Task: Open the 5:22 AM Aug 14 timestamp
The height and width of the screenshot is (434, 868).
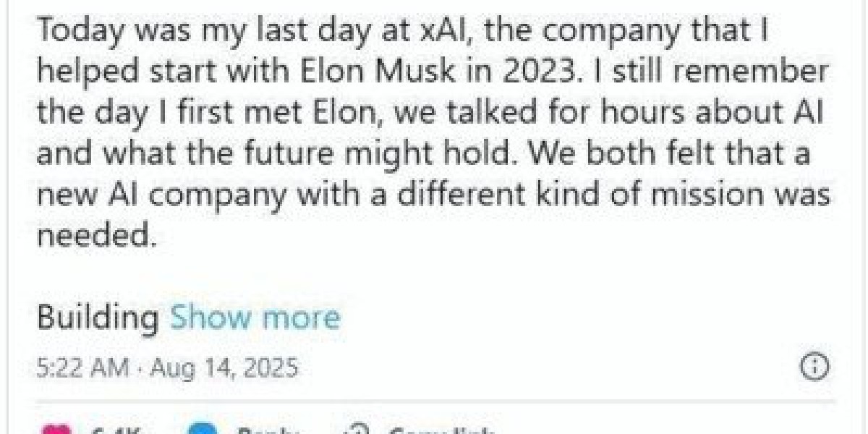Action: [x=167, y=367]
